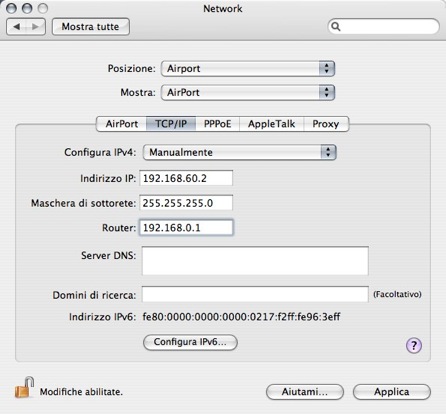Open help with the question mark button
446x414 pixels.
tap(414, 345)
